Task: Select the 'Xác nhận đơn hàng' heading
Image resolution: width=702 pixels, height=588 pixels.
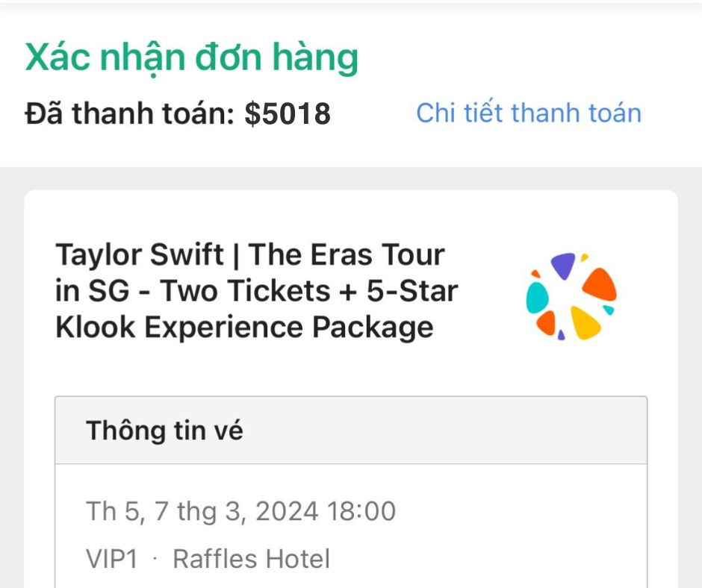Action: pyautogui.click(x=191, y=57)
